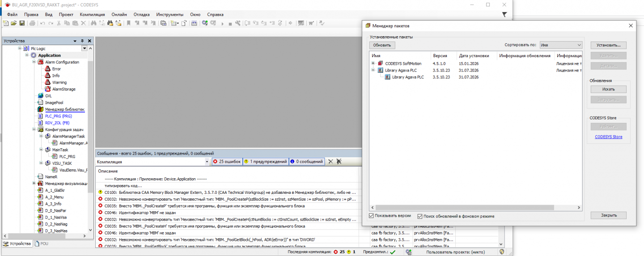Click the Login gear icon in toolbar
Screen dimensions: 644x256
coord(204,23)
